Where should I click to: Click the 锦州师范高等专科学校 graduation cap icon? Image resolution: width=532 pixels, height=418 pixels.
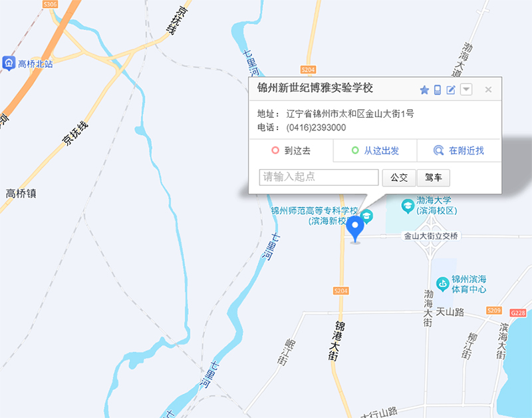coord(367,216)
